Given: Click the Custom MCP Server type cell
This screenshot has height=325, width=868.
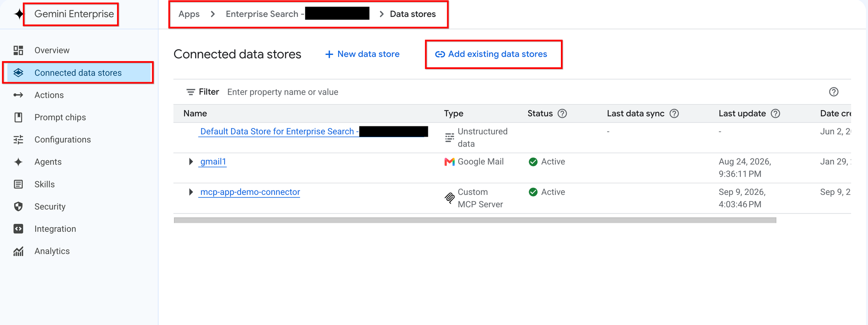Looking at the screenshot, I should click(x=474, y=198).
